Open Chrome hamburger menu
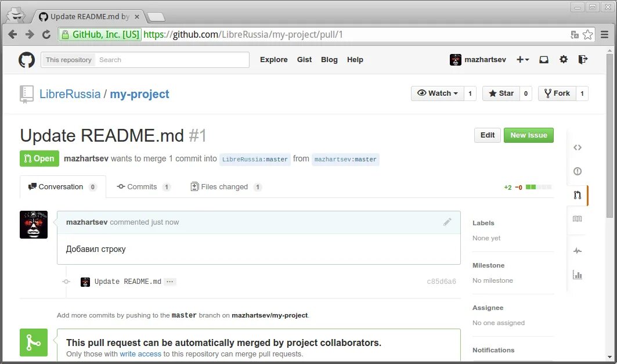Image resolution: width=617 pixels, height=364 pixels. pyautogui.click(x=604, y=35)
